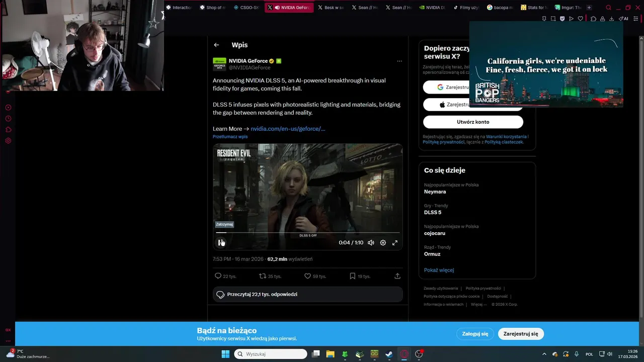Image resolution: width=644 pixels, height=362 pixels.
Task: Click the share tweet icon
Action: point(397,276)
